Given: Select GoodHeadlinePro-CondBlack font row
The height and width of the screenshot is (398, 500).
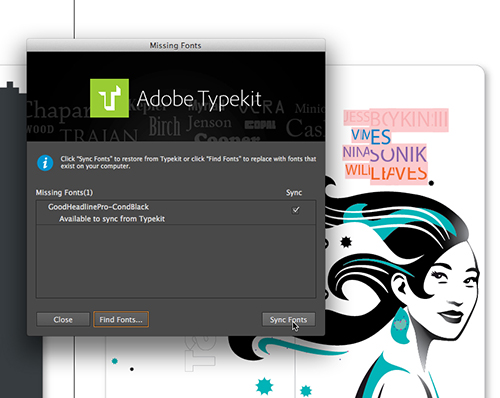Looking at the screenshot, I should pyautogui.click(x=176, y=213).
